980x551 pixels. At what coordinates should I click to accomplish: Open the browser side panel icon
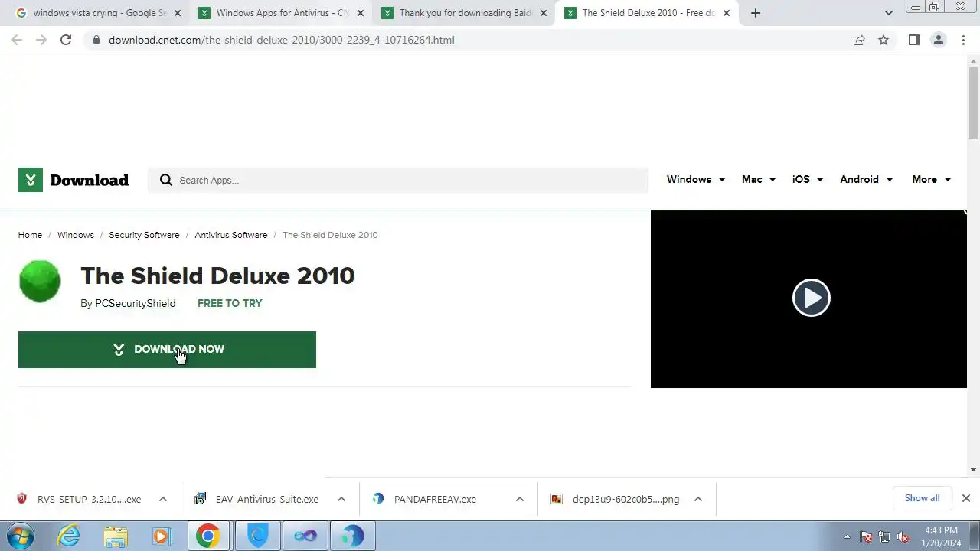tap(914, 40)
